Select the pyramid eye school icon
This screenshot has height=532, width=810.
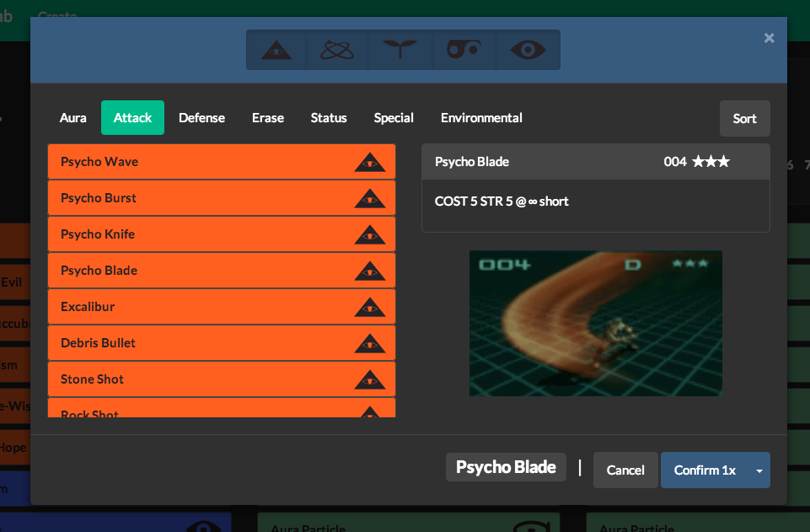276,50
